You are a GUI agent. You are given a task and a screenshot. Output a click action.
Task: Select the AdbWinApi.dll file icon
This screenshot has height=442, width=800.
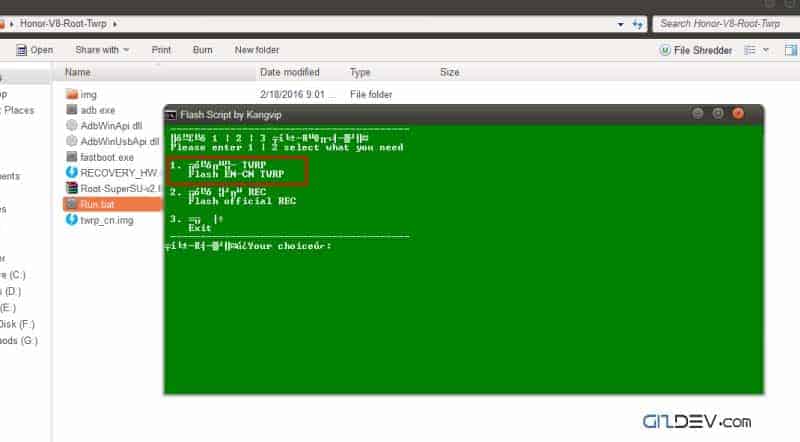tap(72, 126)
